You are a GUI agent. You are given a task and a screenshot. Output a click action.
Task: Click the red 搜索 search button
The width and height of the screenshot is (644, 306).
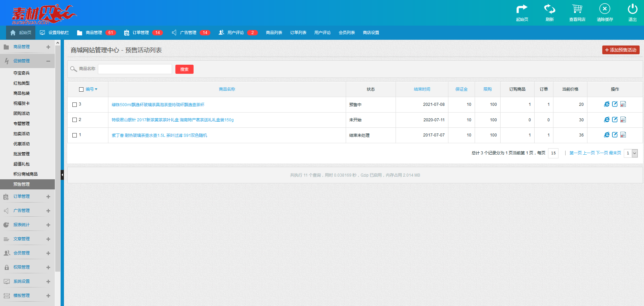[184, 69]
